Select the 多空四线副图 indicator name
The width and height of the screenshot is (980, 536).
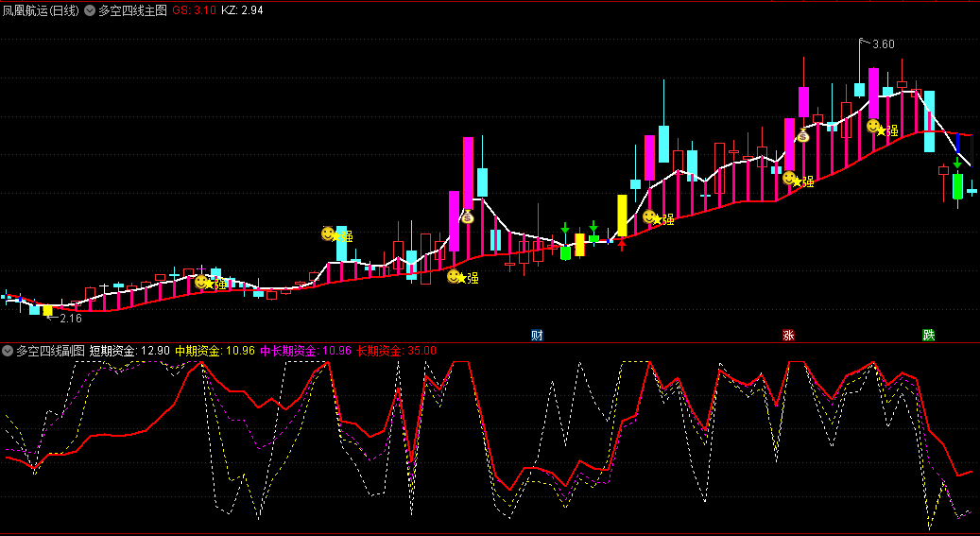pos(50,351)
